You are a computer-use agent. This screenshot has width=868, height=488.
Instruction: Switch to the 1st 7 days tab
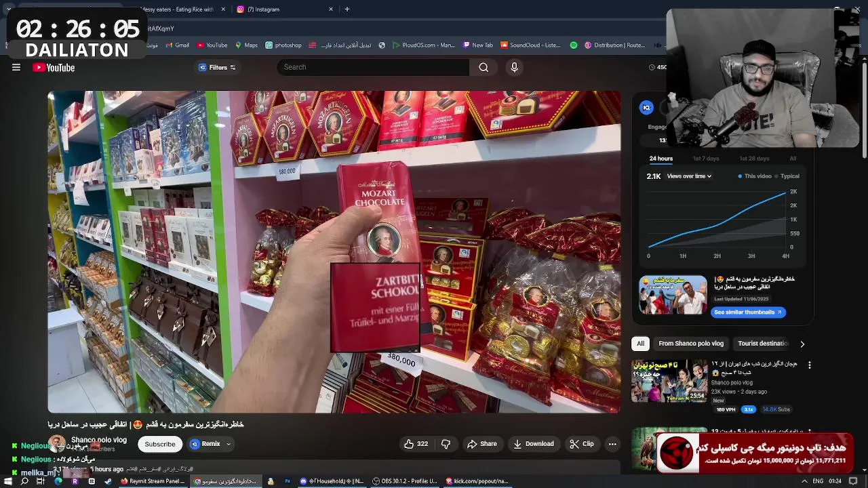706,159
